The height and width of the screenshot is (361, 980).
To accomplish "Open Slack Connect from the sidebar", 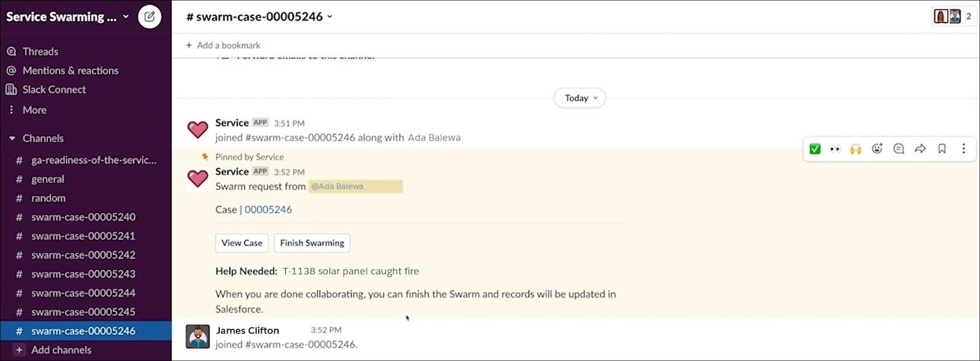I will pos(53,89).
